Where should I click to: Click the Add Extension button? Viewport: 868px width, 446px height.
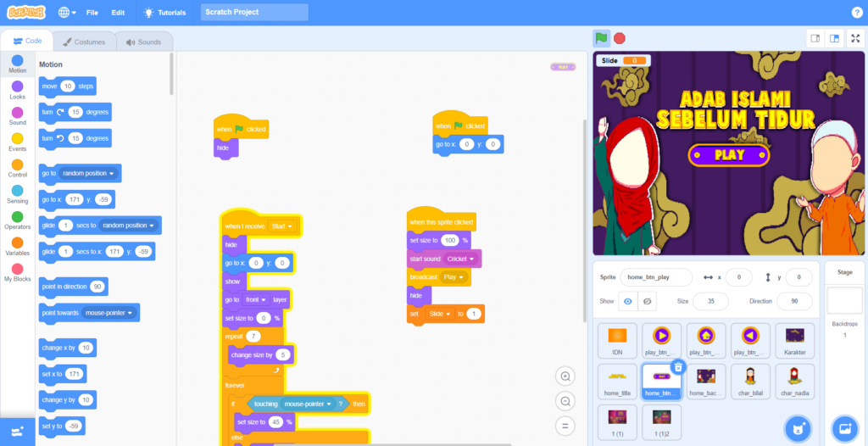coord(18,431)
